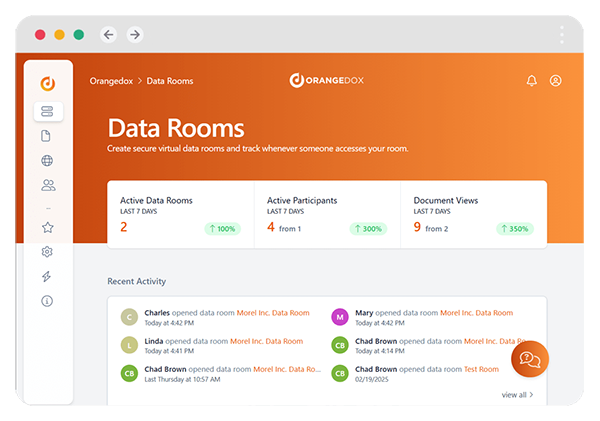Image resolution: width=600 pixels, height=421 pixels.
Task: Open the star favorites icon in the sidebar
Action: click(x=47, y=227)
